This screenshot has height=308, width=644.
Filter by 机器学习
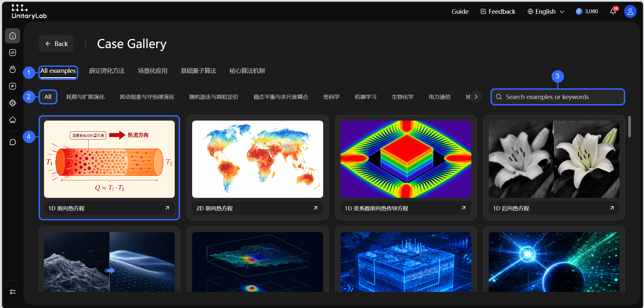click(x=366, y=97)
